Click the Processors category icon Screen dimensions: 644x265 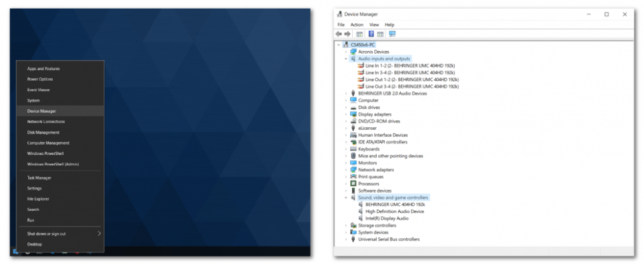pos(353,184)
